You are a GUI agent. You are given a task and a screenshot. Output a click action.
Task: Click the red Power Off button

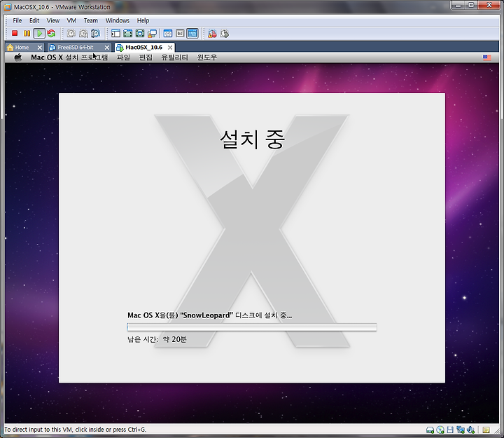coord(15,33)
